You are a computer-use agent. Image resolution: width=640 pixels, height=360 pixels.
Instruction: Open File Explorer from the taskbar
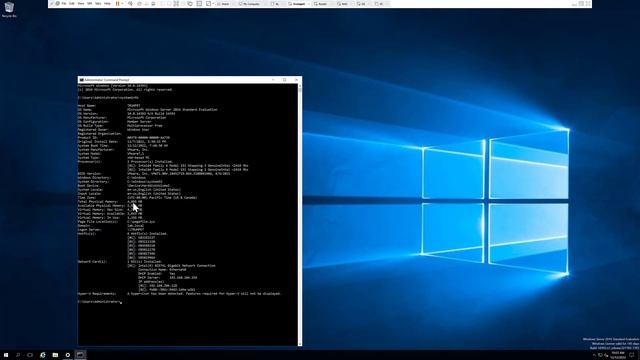(x=55, y=355)
